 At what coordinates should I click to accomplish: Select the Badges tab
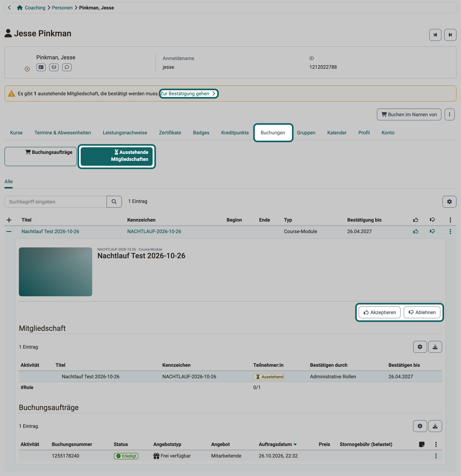tap(201, 133)
